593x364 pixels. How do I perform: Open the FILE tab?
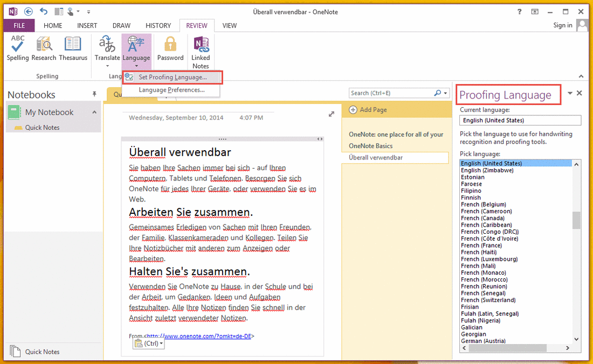click(x=19, y=26)
